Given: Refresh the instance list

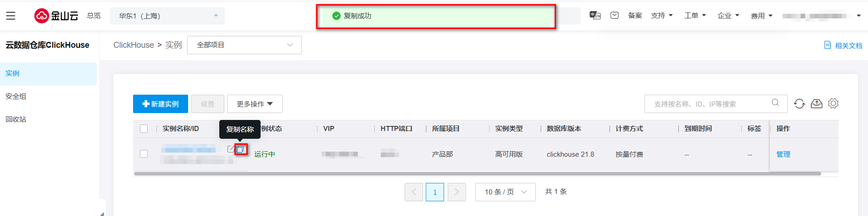Looking at the screenshot, I should [x=799, y=104].
